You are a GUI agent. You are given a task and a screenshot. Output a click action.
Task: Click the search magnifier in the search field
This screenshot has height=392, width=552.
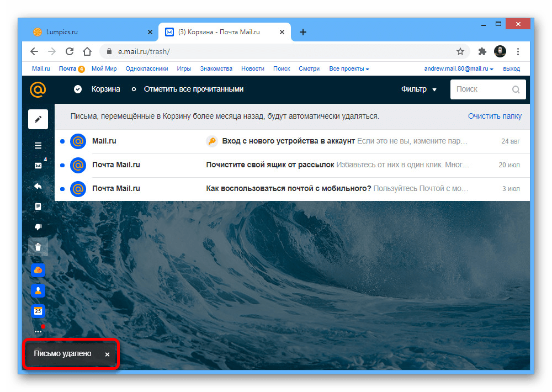tap(516, 89)
